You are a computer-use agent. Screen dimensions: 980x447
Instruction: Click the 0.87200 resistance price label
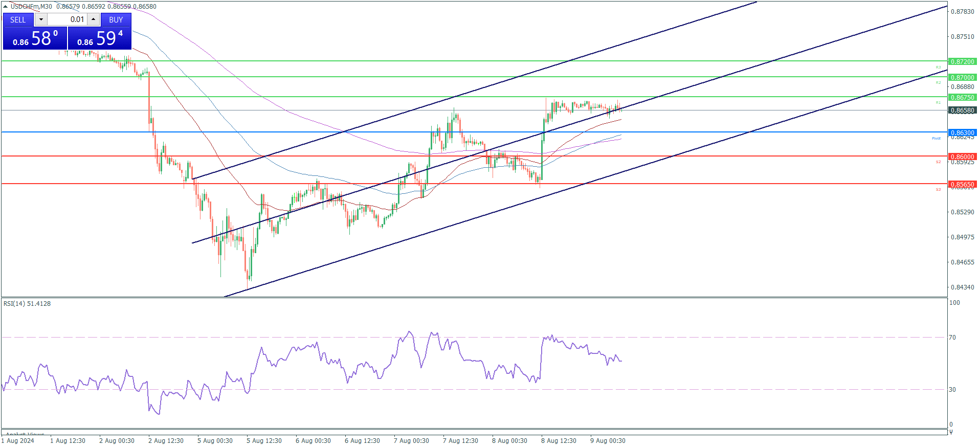pyautogui.click(x=962, y=61)
